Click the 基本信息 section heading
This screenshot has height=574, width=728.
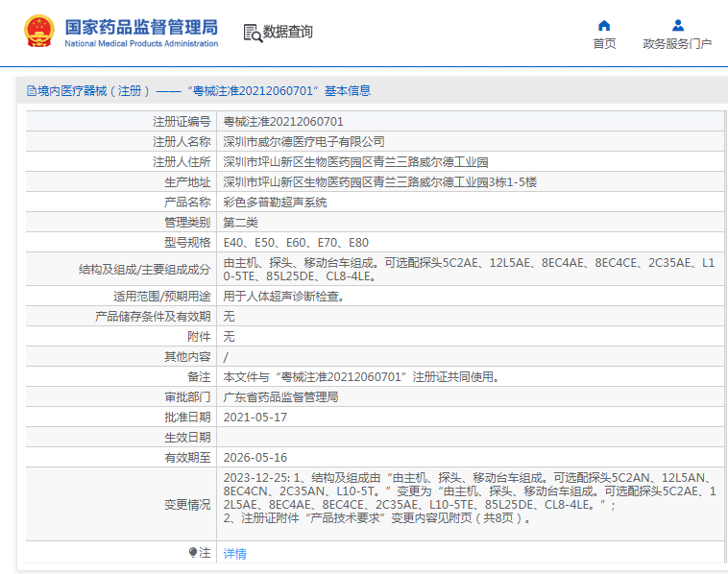tap(348, 91)
